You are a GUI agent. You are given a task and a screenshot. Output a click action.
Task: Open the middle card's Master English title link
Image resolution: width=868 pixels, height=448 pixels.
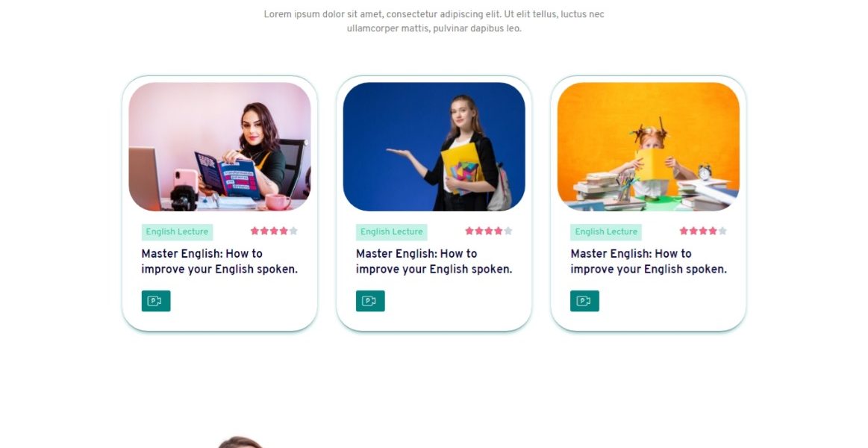[x=434, y=261]
